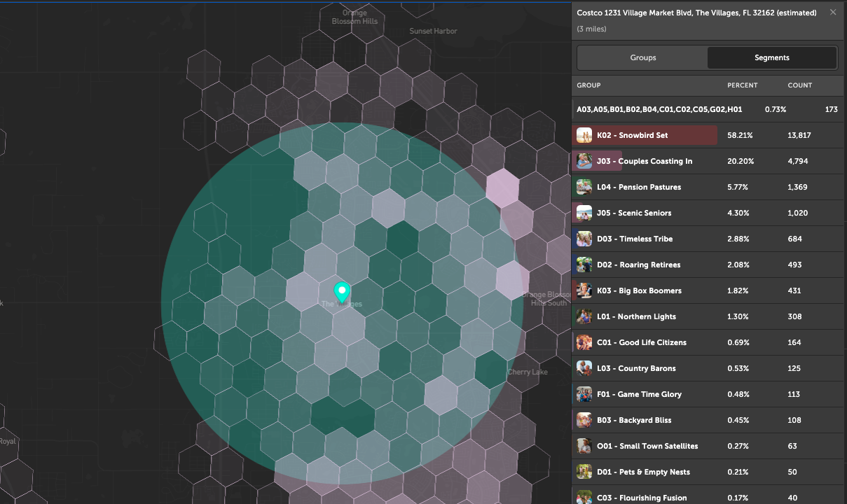Open the F01 Game Time Glory thumbnail
The image size is (847, 504).
coord(584,394)
